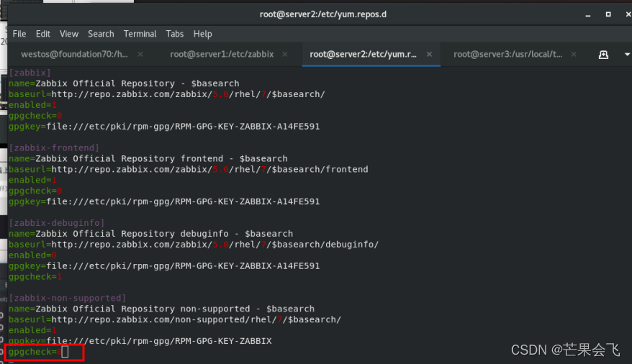632x364 pixels.
Task: Click 'name=Zabbix Official Repository debuginfo' line
Action: (151, 234)
